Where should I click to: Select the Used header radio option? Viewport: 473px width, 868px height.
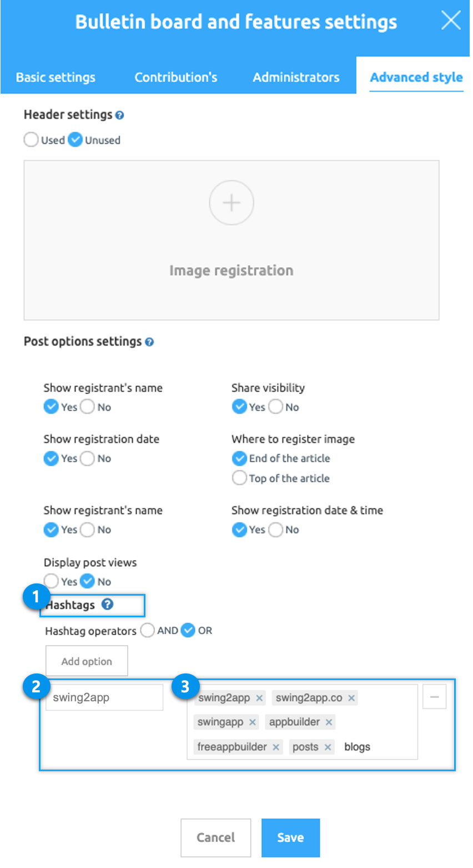click(31, 140)
